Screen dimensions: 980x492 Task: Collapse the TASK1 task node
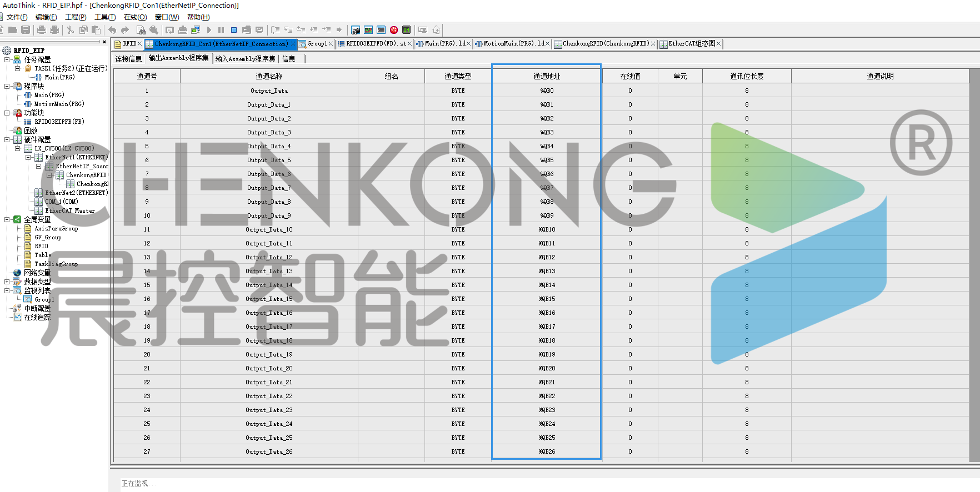click(x=17, y=68)
